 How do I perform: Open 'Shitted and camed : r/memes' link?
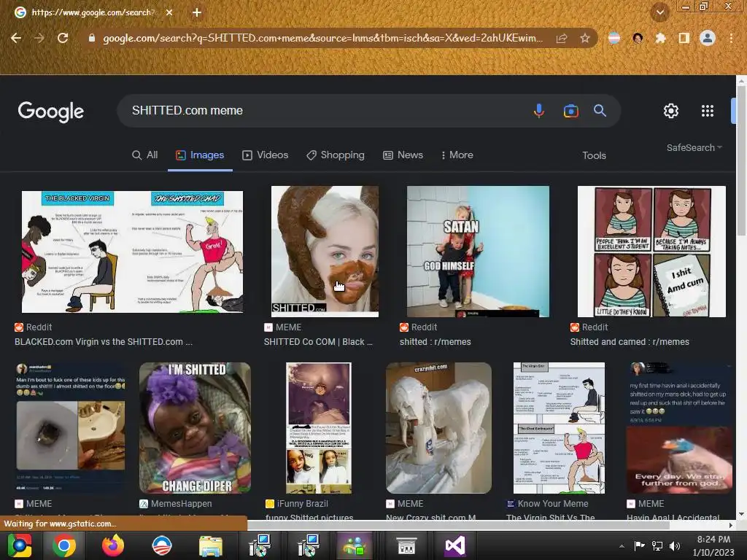pos(630,342)
